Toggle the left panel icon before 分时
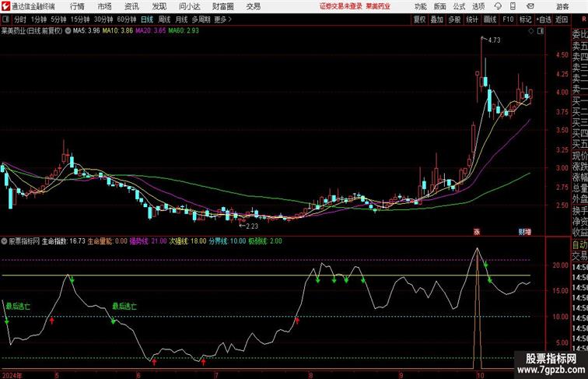588x379 pixels. click(x=5, y=19)
